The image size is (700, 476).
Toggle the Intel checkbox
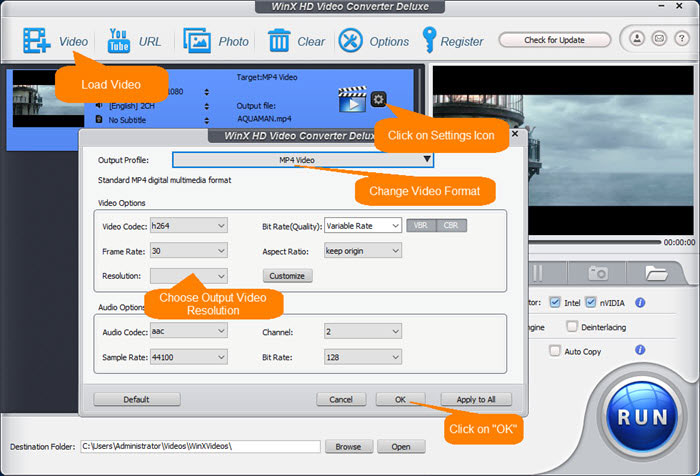coord(554,302)
